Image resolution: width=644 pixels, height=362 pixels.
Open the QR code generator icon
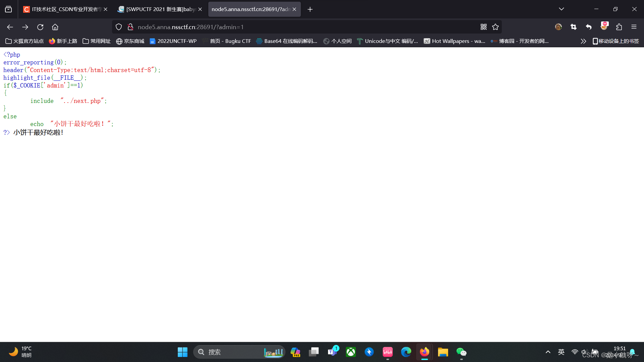tap(483, 27)
